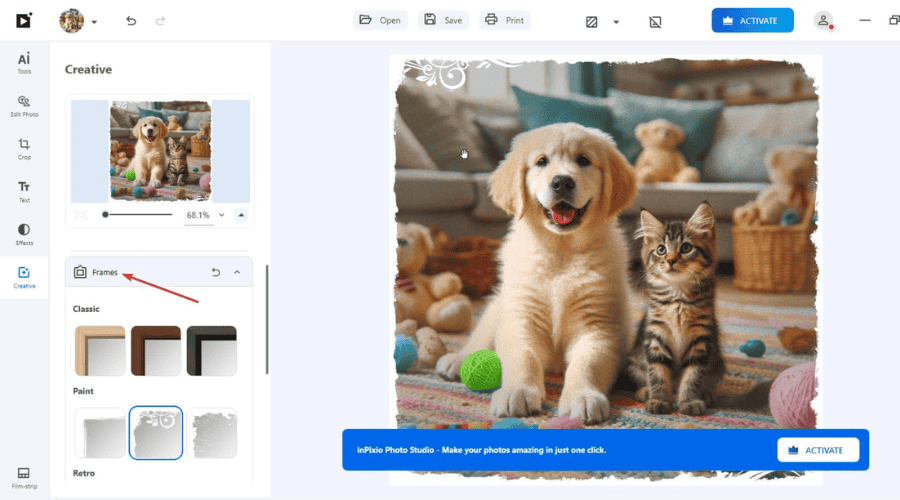Open the zoom percentage dropdown
Image resolution: width=900 pixels, height=500 pixels.
[x=222, y=215]
